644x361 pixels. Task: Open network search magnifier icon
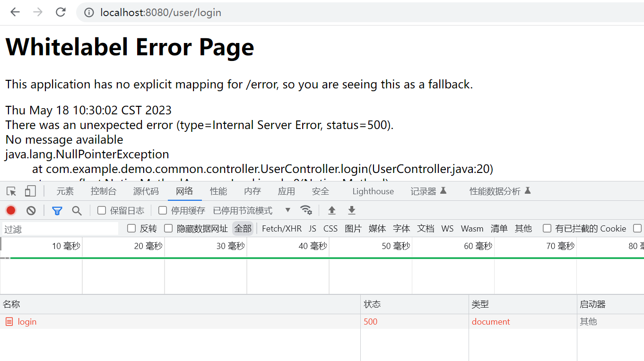point(77,211)
